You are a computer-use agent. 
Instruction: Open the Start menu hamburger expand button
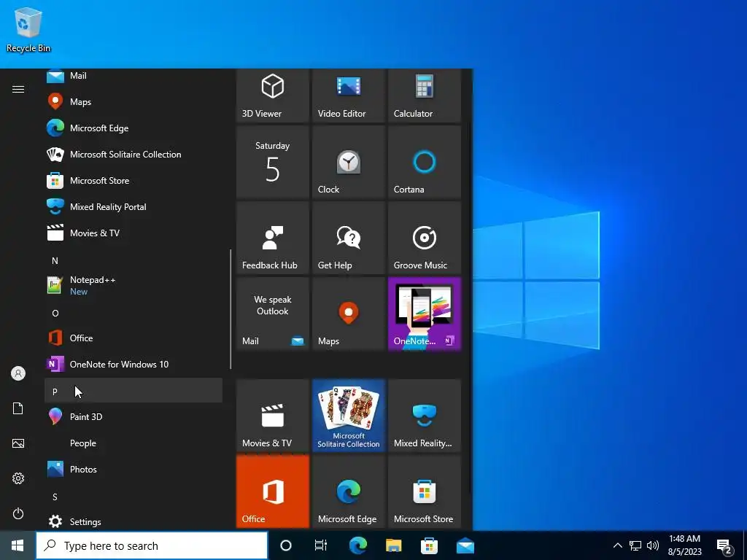coord(18,89)
